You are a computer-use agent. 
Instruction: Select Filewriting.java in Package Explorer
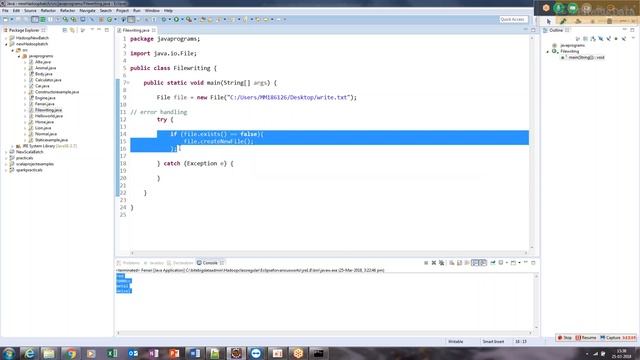[48, 110]
